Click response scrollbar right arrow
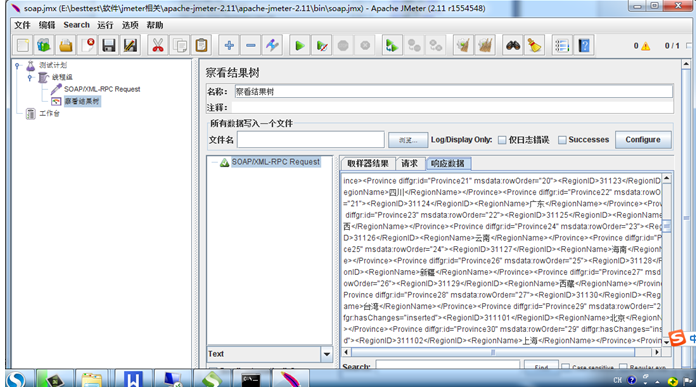 coord(656,352)
